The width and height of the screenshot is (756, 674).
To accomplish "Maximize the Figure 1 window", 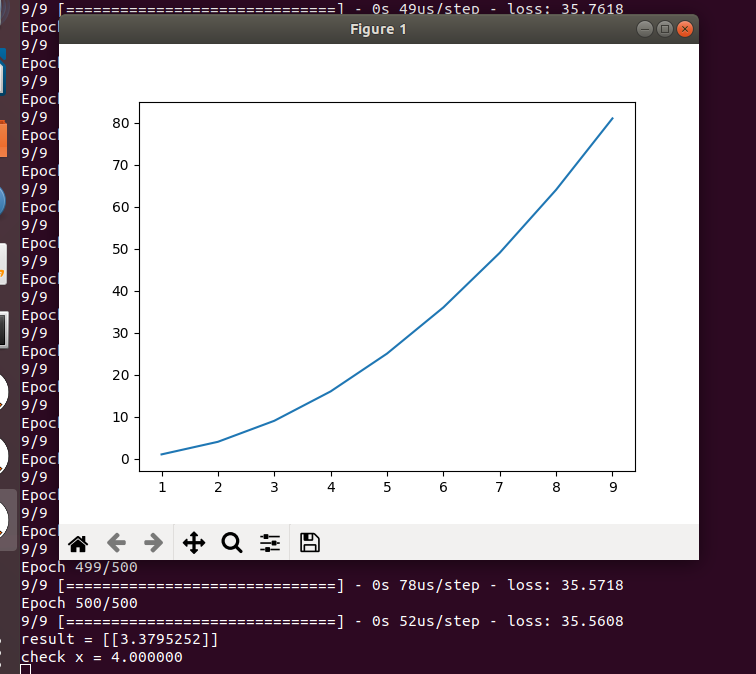I will [x=665, y=29].
